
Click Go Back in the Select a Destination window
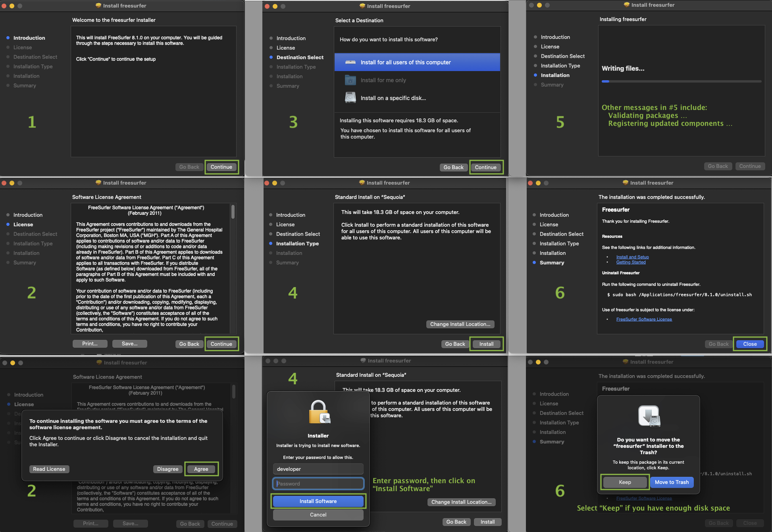pos(453,168)
